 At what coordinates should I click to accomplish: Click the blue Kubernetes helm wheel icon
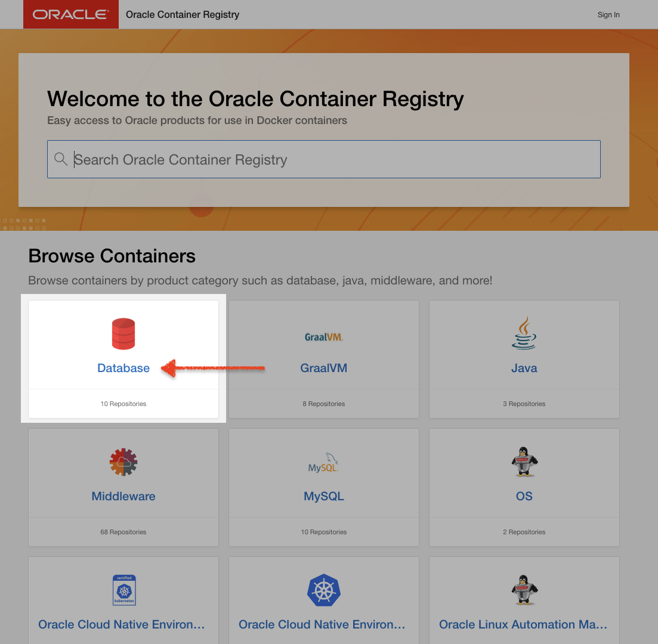pyautogui.click(x=323, y=590)
